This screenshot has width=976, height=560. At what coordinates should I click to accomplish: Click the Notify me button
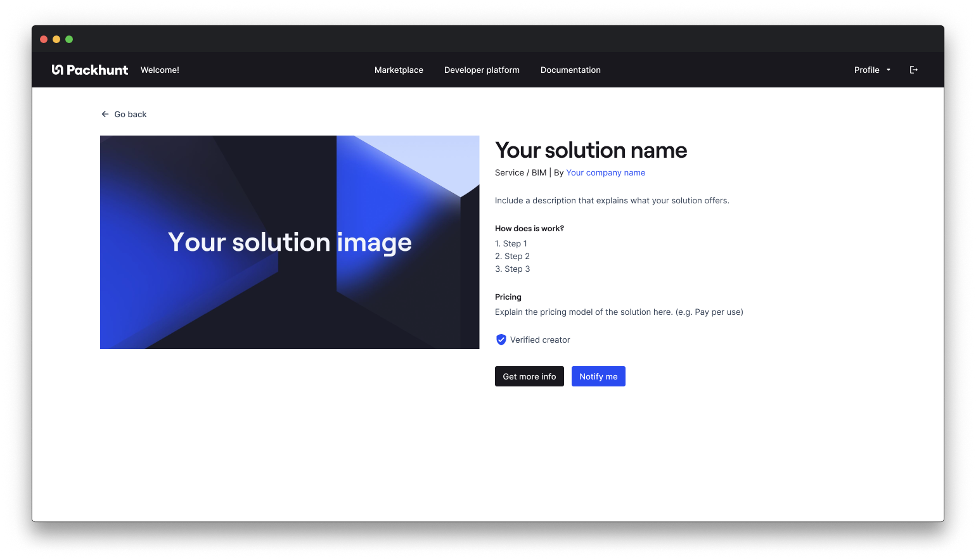(598, 376)
